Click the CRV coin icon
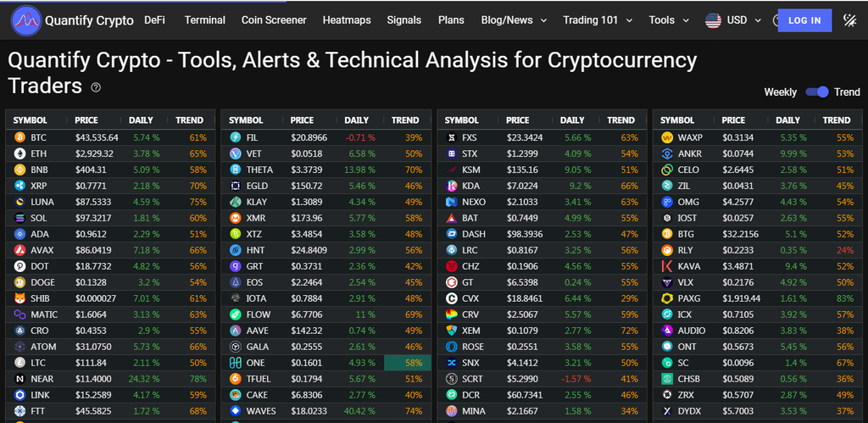 [x=452, y=314]
